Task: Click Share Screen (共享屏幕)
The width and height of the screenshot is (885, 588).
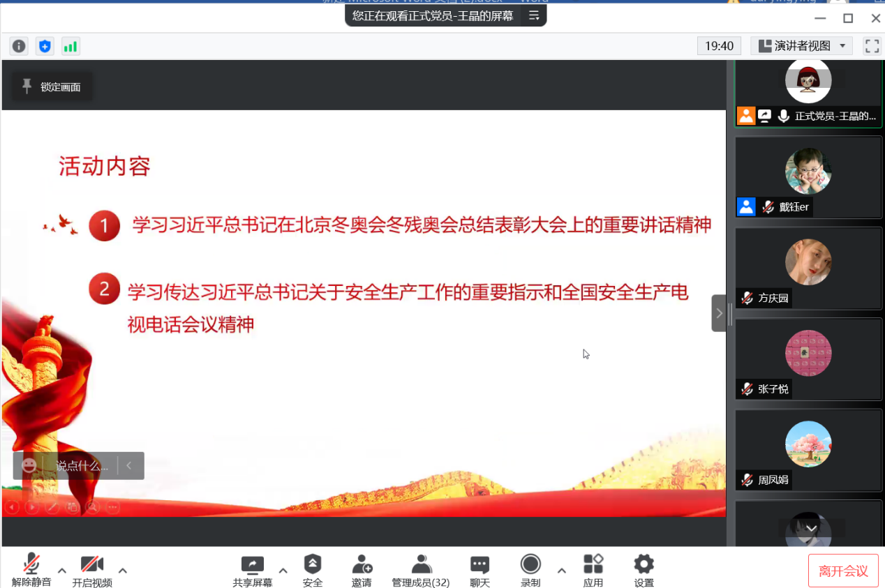Action: point(252,570)
